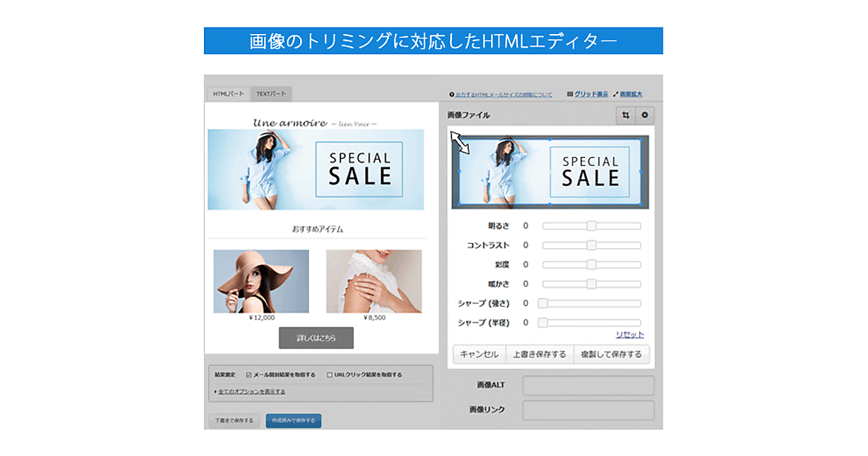Click the grid icon beside グリッド表示
Viewport: 868px width, 456px height.
tap(570, 94)
